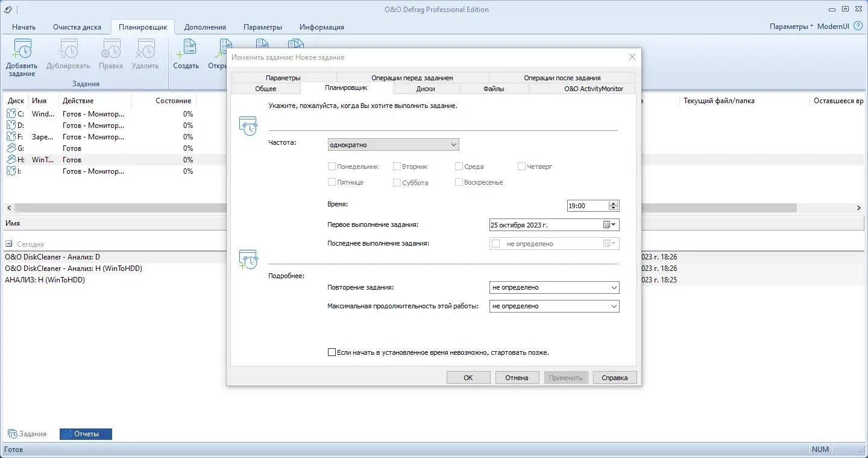Click the calendar icon in Первое выполнение задания

(x=607, y=225)
